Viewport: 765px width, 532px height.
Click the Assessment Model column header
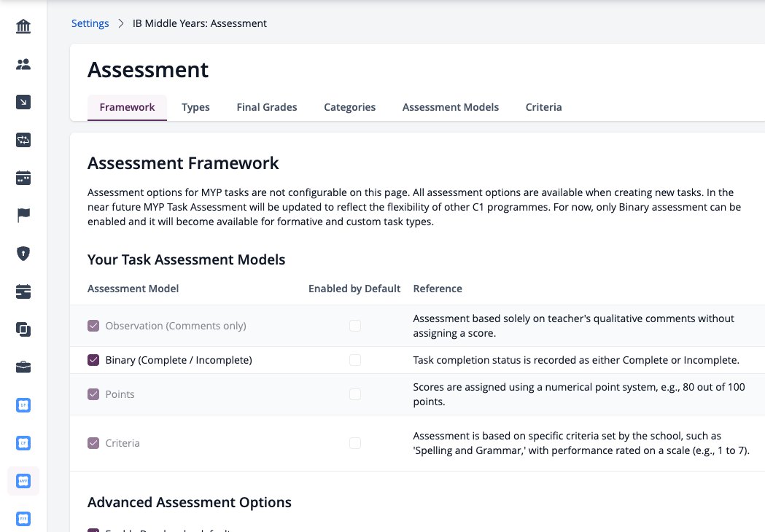(133, 289)
